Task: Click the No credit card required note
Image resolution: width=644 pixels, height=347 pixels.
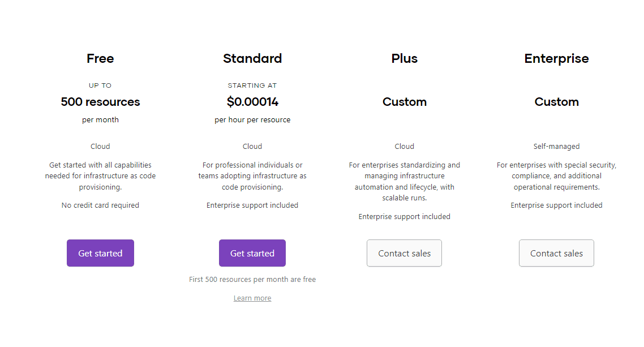Action: (100, 205)
